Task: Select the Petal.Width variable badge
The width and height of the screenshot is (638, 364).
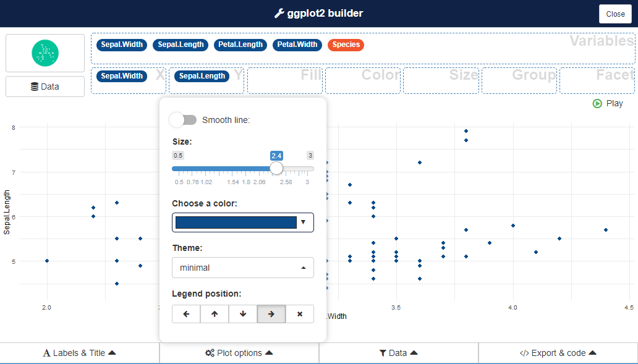Action: pos(297,44)
